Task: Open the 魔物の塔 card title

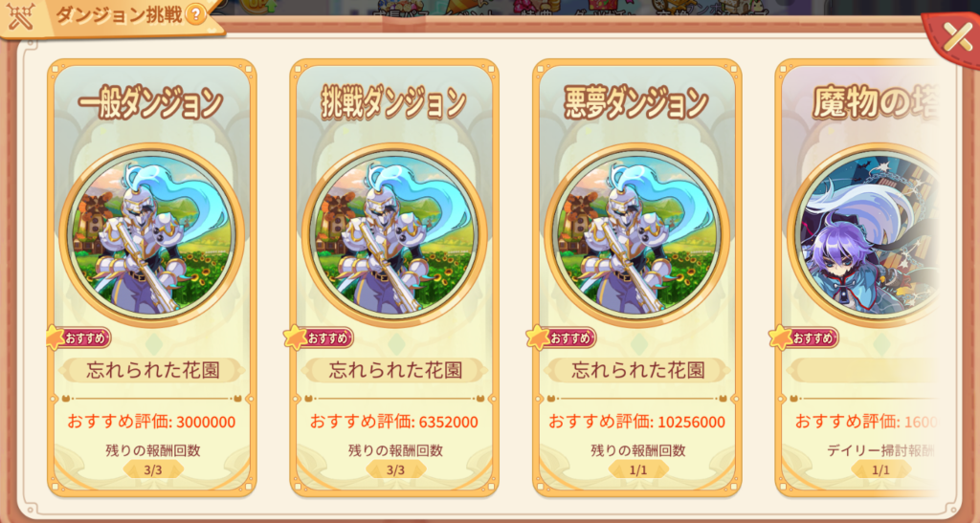Action: [874, 103]
